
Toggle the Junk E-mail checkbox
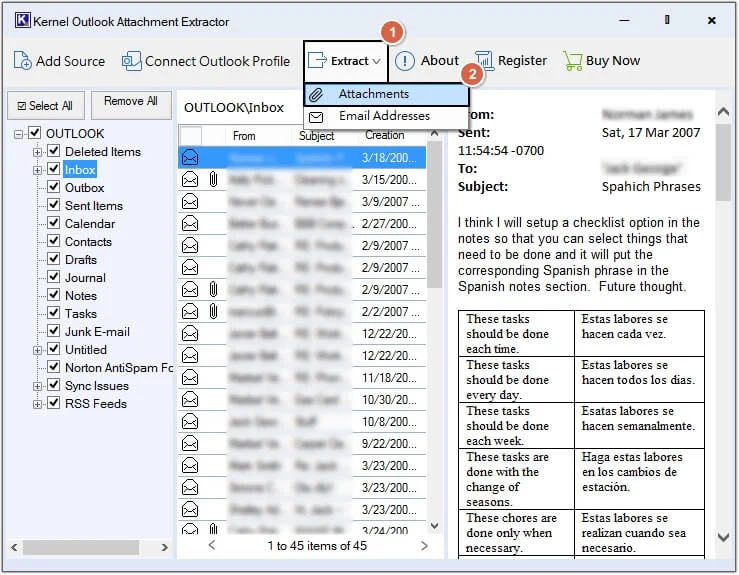[x=54, y=331]
